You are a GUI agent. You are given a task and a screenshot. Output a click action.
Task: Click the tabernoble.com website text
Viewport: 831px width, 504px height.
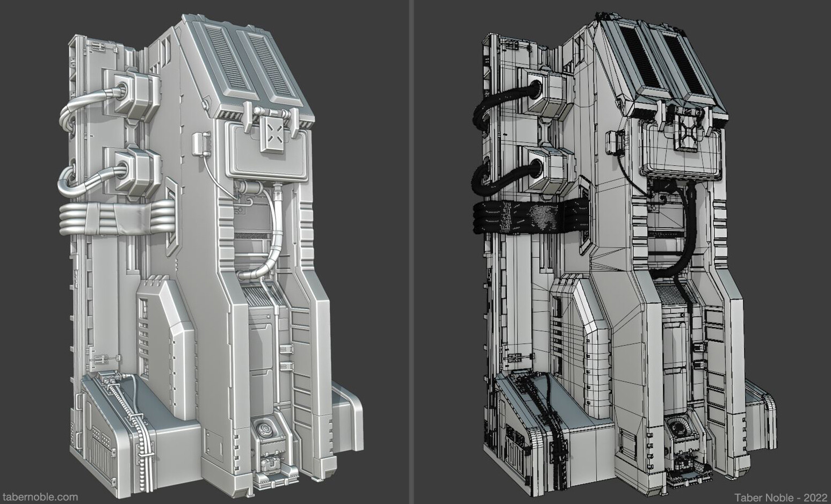click(40, 497)
